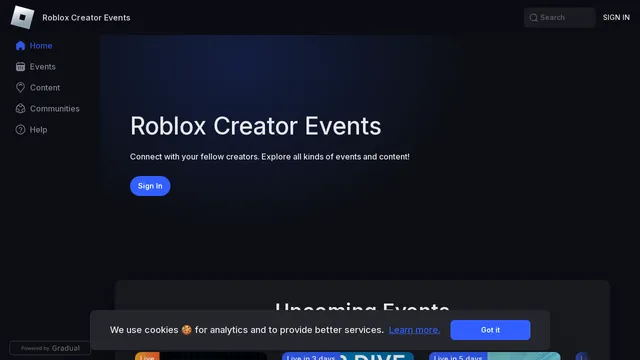Click the Content pin icon

click(x=20, y=87)
